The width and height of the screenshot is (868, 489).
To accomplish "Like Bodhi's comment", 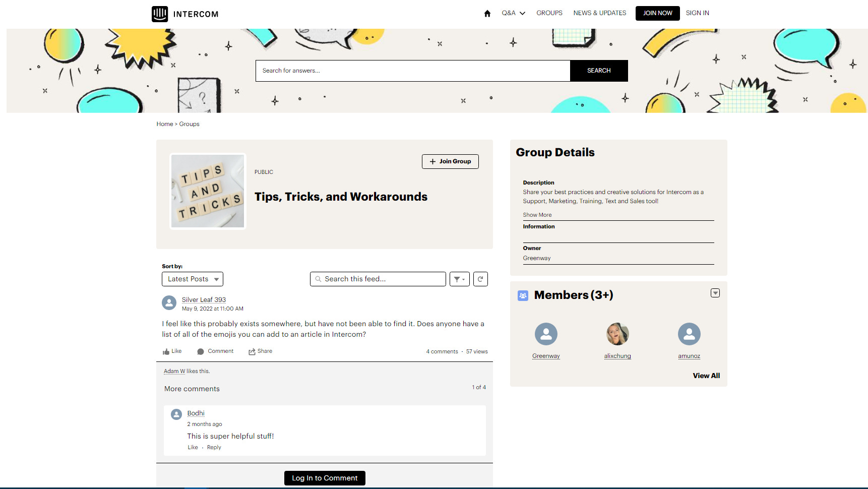I will [193, 447].
